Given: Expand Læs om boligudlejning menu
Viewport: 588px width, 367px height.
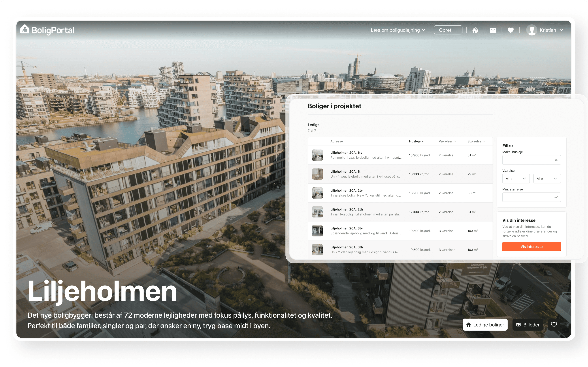Looking at the screenshot, I should (x=398, y=30).
